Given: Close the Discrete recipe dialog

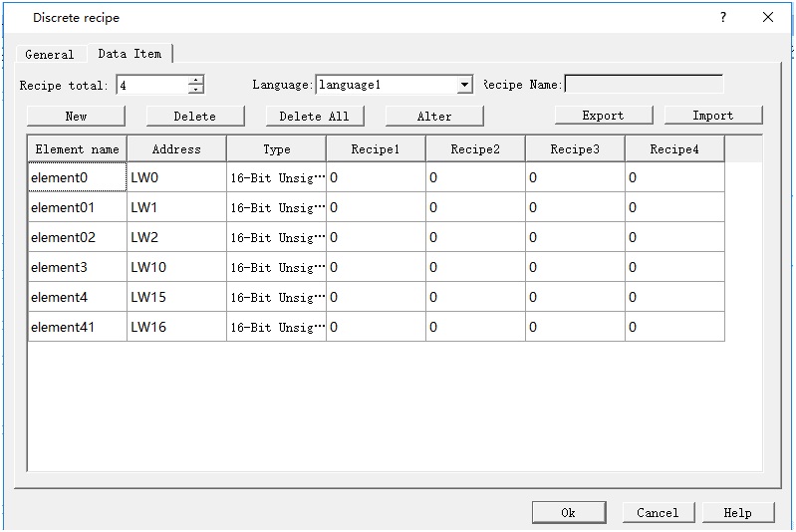Looking at the screenshot, I should pyautogui.click(x=768, y=17).
